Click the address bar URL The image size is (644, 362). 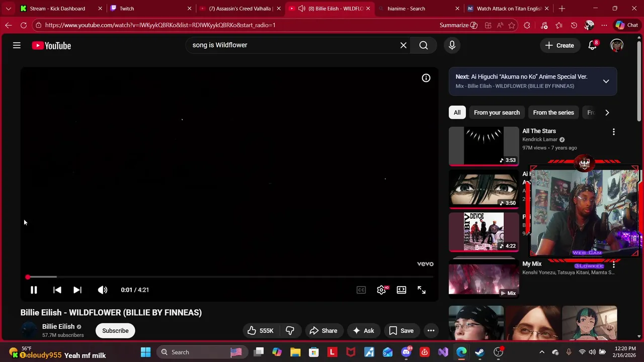coord(160,25)
